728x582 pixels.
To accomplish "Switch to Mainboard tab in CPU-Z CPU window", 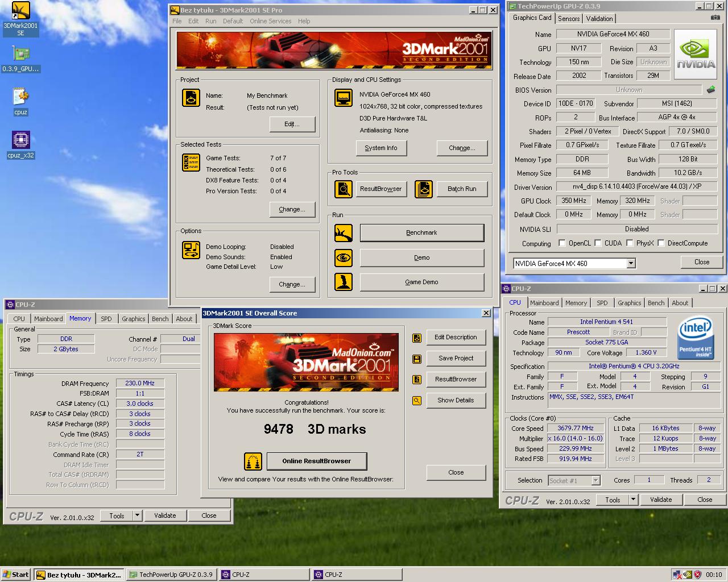I will pyautogui.click(x=544, y=303).
